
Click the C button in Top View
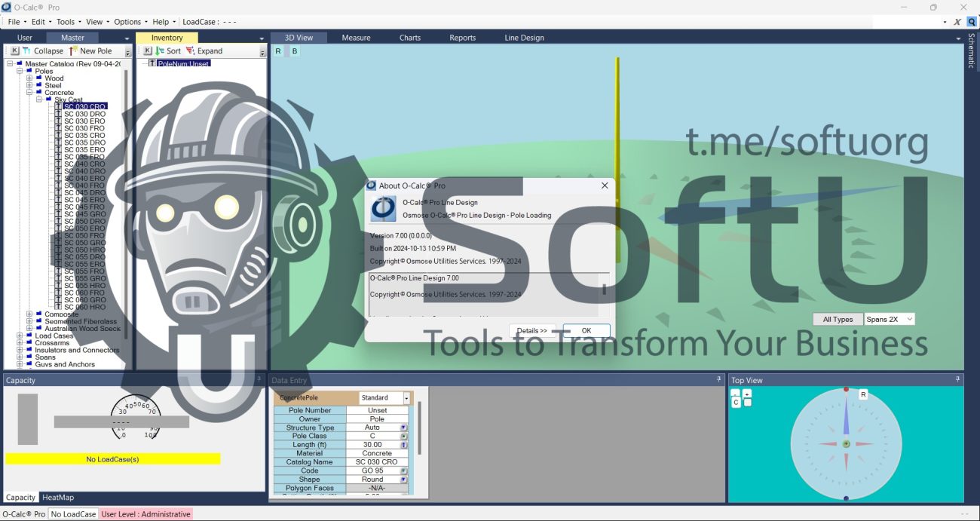tap(736, 403)
